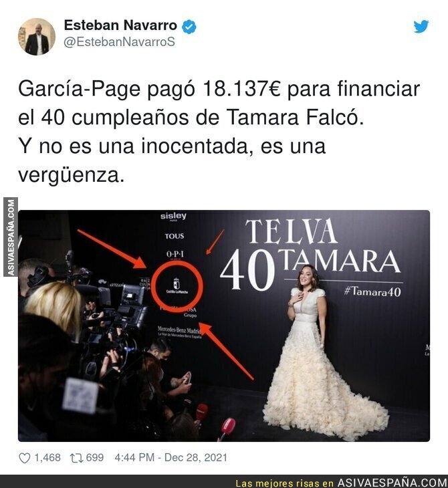This screenshot has height=488, width=448.
Task: Click the Twitter bird logo
Action: (421, 27)
